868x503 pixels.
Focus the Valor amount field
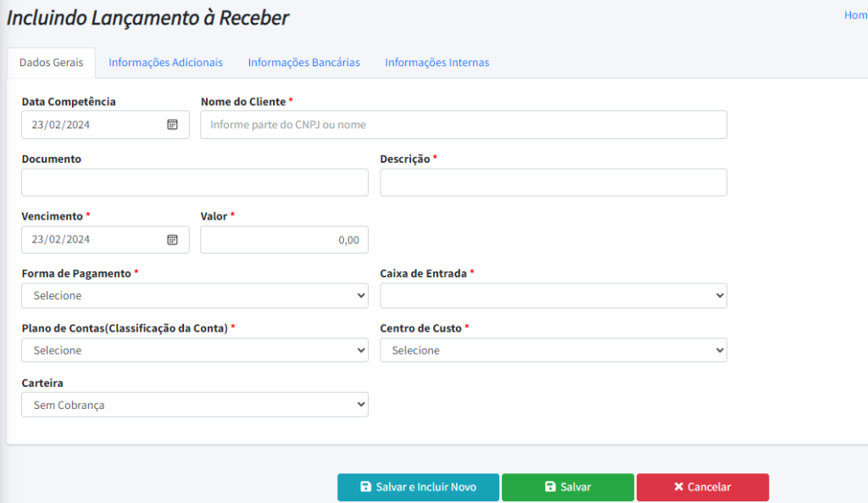click(x=284, y=239)
